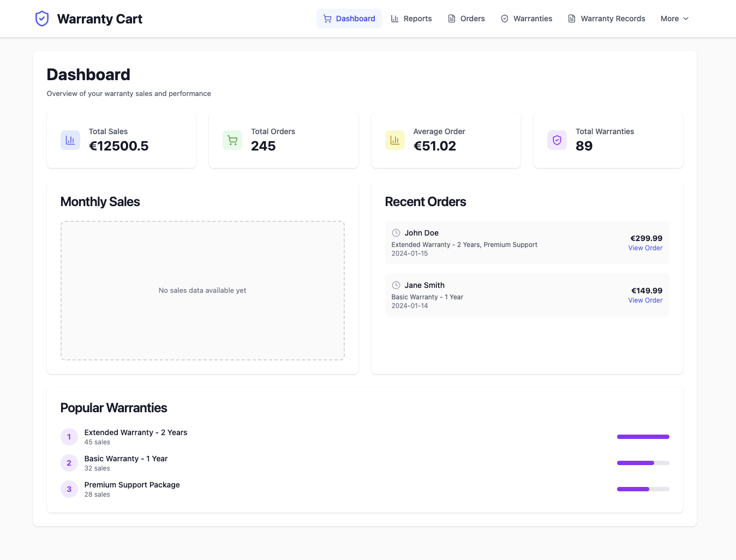Click the Total Sales bar chart icon

[x=70, y=140]
